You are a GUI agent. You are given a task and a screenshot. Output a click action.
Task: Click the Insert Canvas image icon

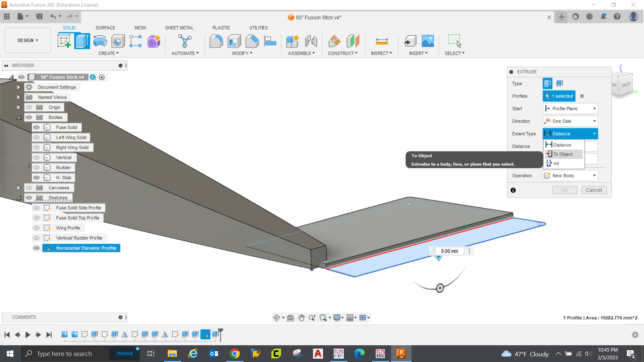(428, 41)
